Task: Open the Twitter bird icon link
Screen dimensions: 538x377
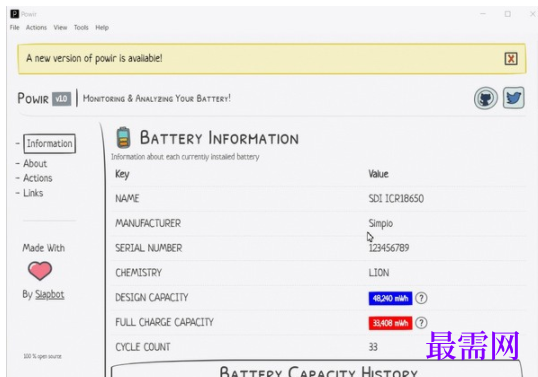Action: (x=514, y=98)
